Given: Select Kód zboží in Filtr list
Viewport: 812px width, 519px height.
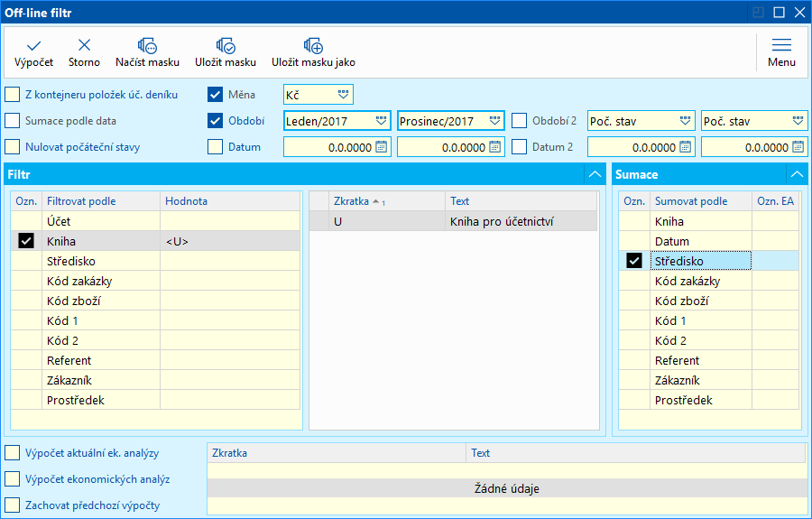Looking at the screenshot, I should 155,301.
